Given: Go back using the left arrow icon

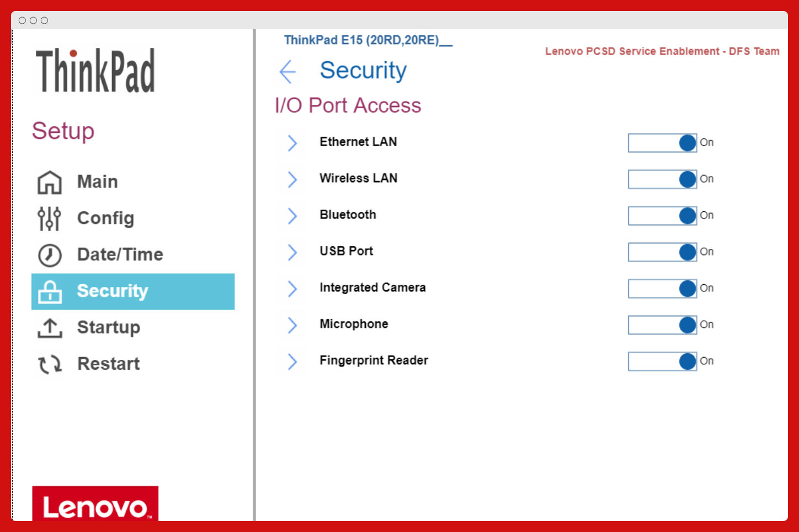Looking at the screenshot, I should tap(287, 72).
